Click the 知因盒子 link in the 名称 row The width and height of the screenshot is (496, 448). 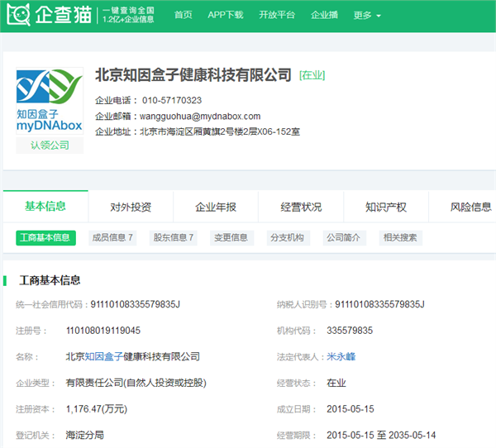tap(104, 357)
